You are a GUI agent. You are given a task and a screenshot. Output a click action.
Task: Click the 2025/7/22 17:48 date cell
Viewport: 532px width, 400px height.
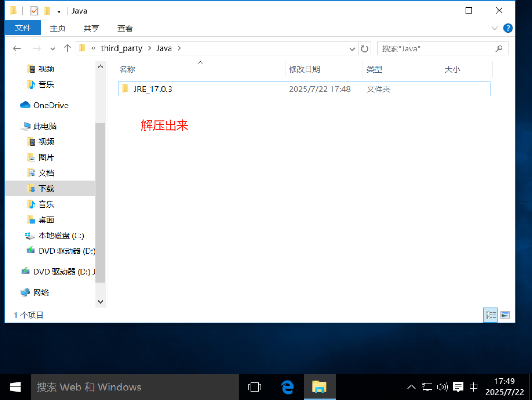point(319,89)
